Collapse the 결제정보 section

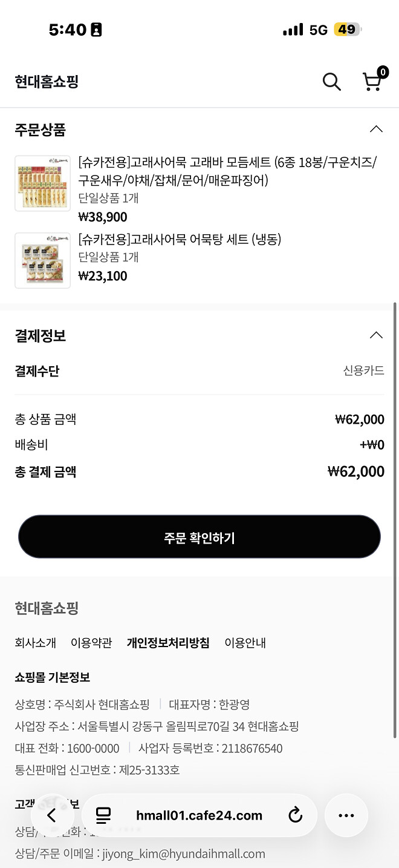(x=376, y=334)
